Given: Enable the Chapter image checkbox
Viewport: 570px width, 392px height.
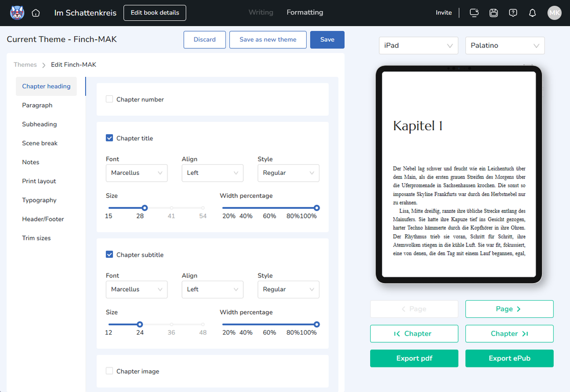Looking at the screenshot, I should coord(109,371).
